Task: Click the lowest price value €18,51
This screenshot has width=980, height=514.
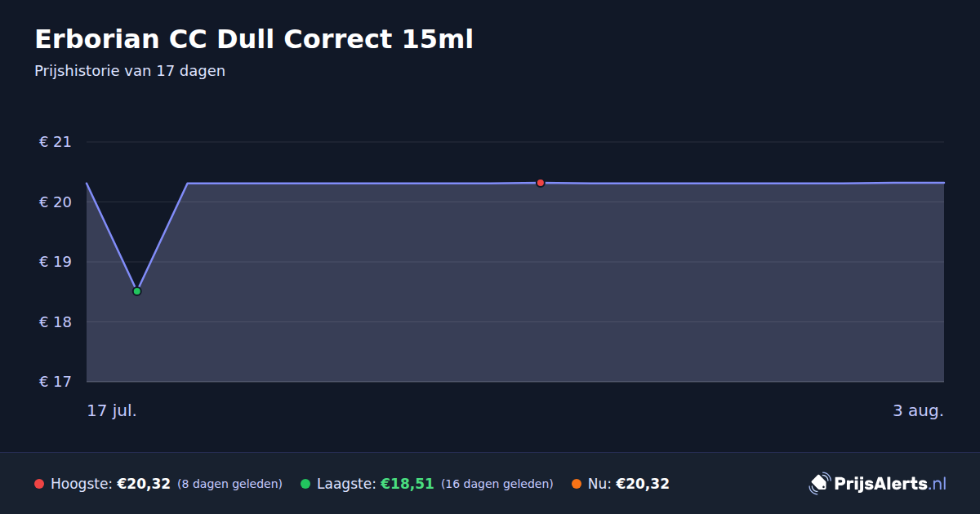Action: [407, 484]
